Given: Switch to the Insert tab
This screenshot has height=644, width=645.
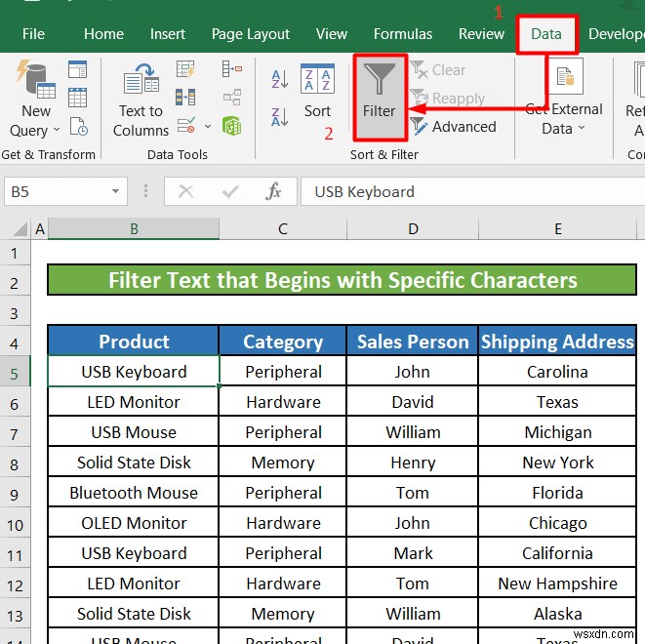Looking at the screenshot, I should (x=168, y=34).
